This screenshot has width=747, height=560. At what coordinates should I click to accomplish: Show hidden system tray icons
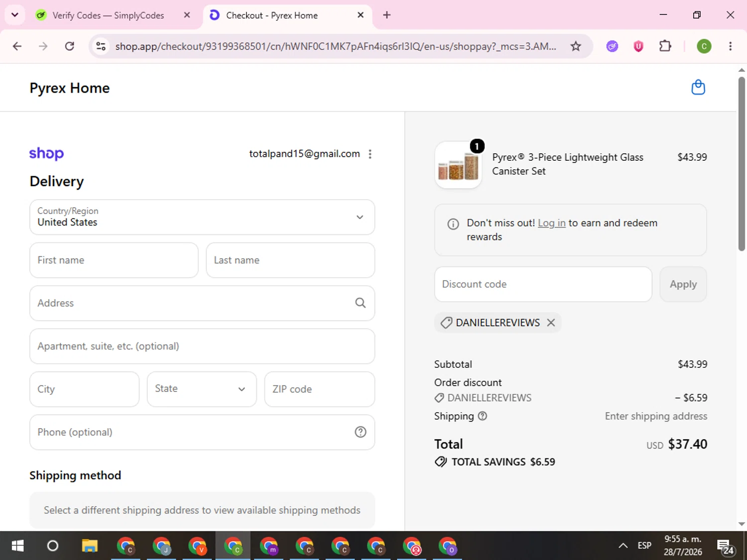click(x=623, y=546)
